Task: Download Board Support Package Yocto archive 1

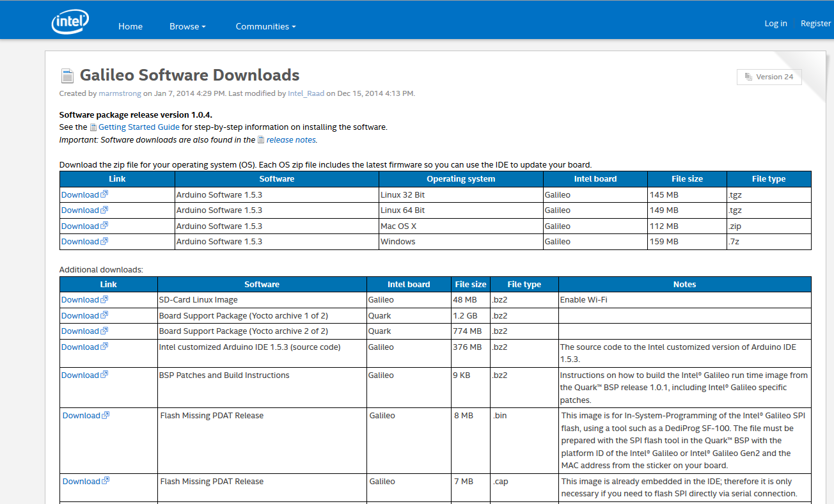Action: click(x=79, y=315)
